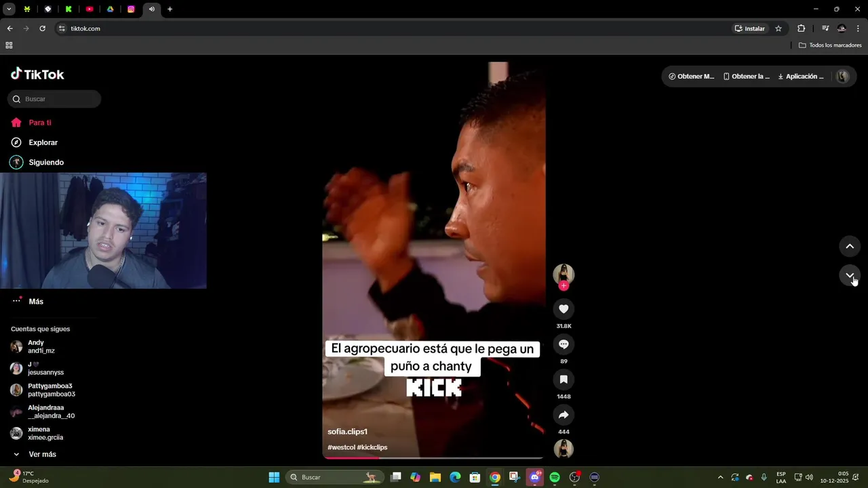Seek along the video progress bar
Screen dimensions: 868x488
[434, 457]
